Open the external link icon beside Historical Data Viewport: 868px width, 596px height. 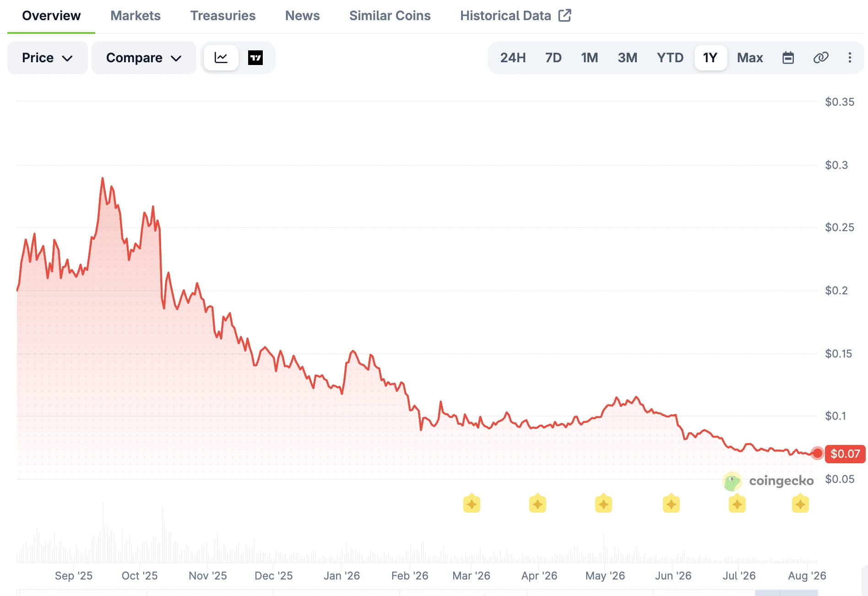coord(564,16)
